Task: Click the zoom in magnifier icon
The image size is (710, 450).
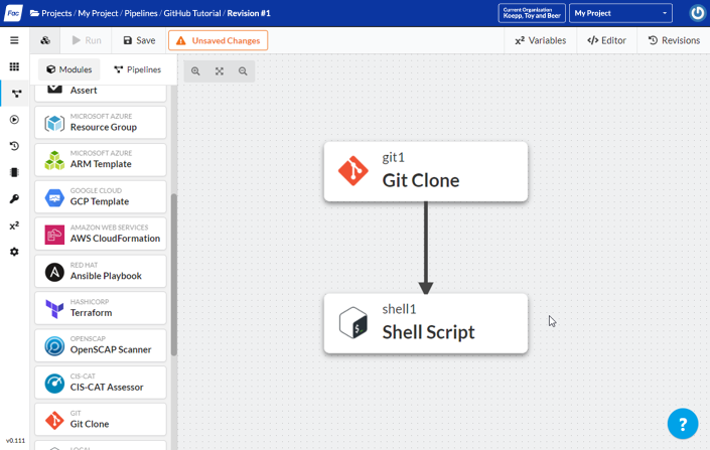Action: coord(195,71)
